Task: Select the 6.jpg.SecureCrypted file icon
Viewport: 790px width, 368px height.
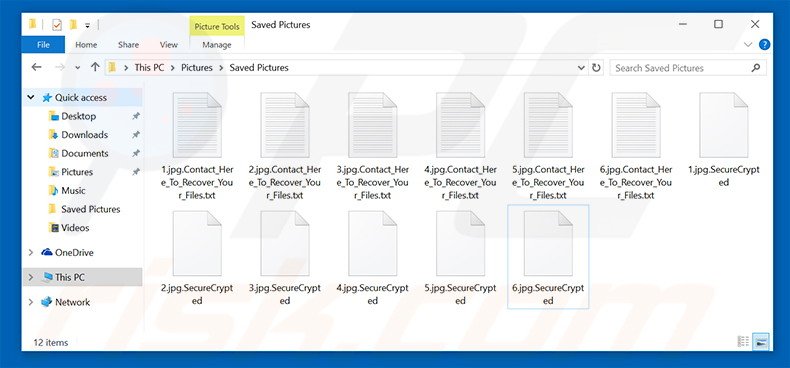Action: pos(548,243)
